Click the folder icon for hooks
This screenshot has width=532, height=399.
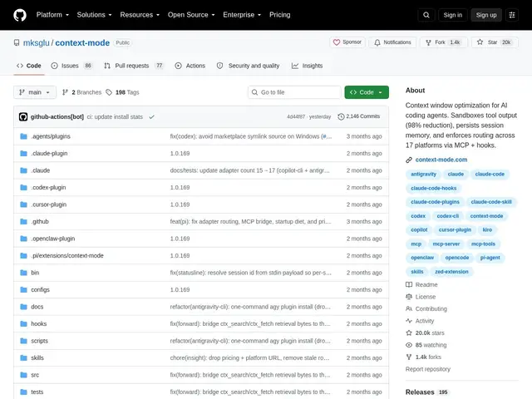[x=23, y=323]
